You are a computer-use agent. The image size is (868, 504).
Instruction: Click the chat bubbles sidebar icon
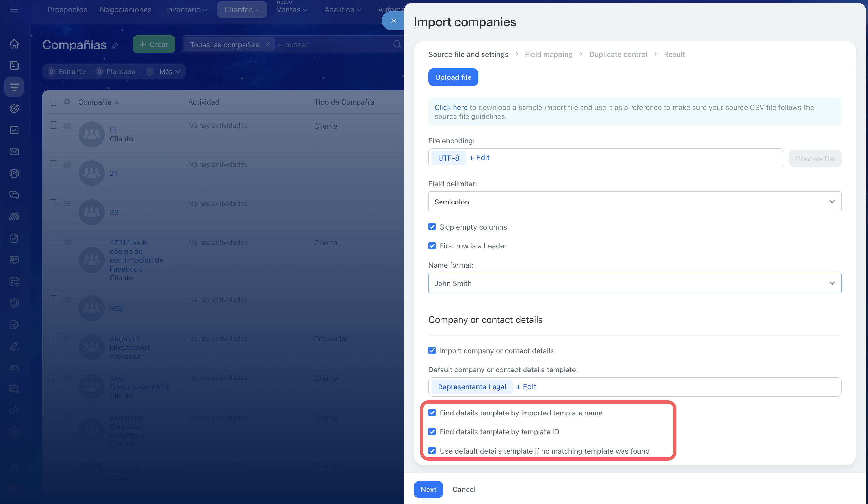click(x=14, y=195)
